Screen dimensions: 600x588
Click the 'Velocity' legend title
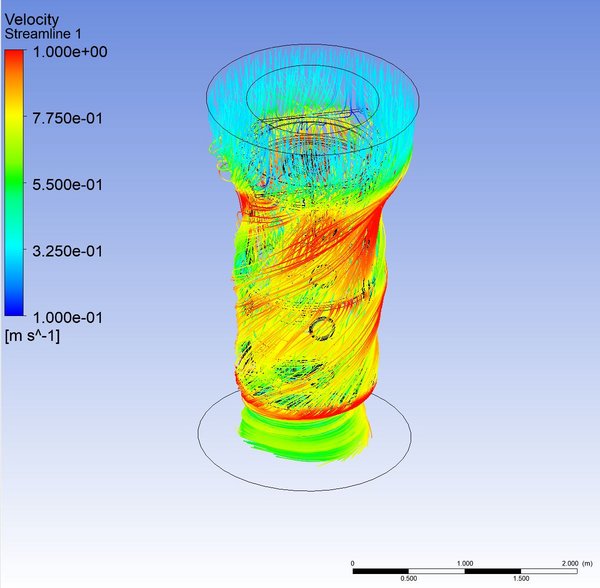point(32,20)
